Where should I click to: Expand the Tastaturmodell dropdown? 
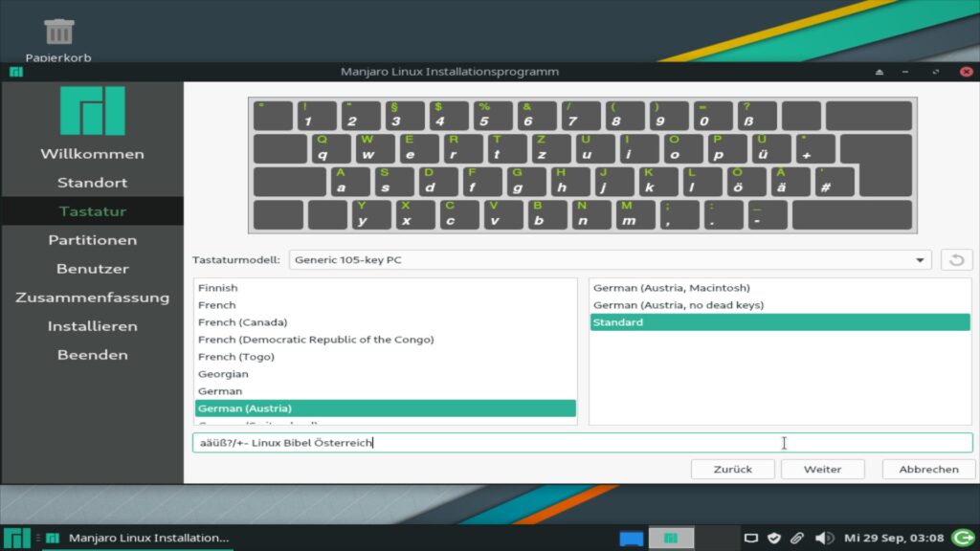tap(610, 260)
